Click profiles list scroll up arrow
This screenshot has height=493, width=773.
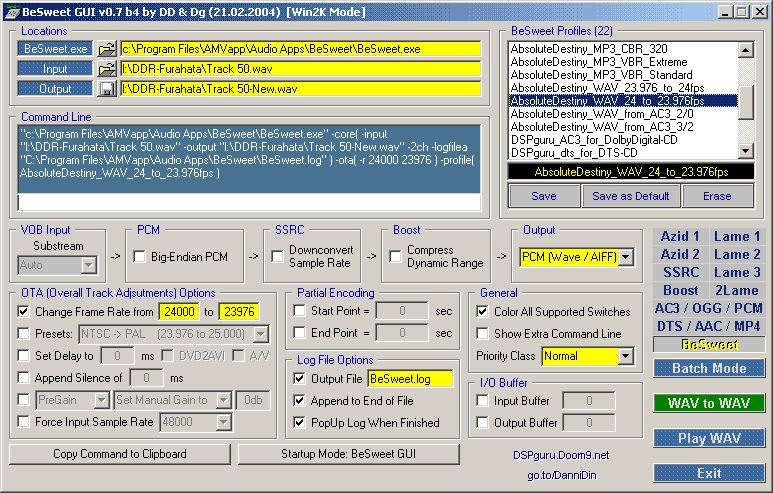tap(745, 49)
